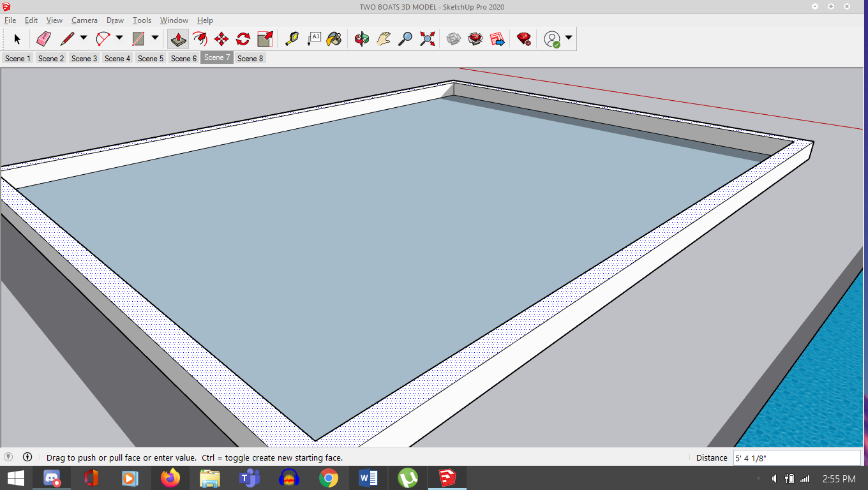Switch to the Scene 1 tab
The width and height of the screenshot is (868, 490).
pyautogui.click(x=18, y=58)
